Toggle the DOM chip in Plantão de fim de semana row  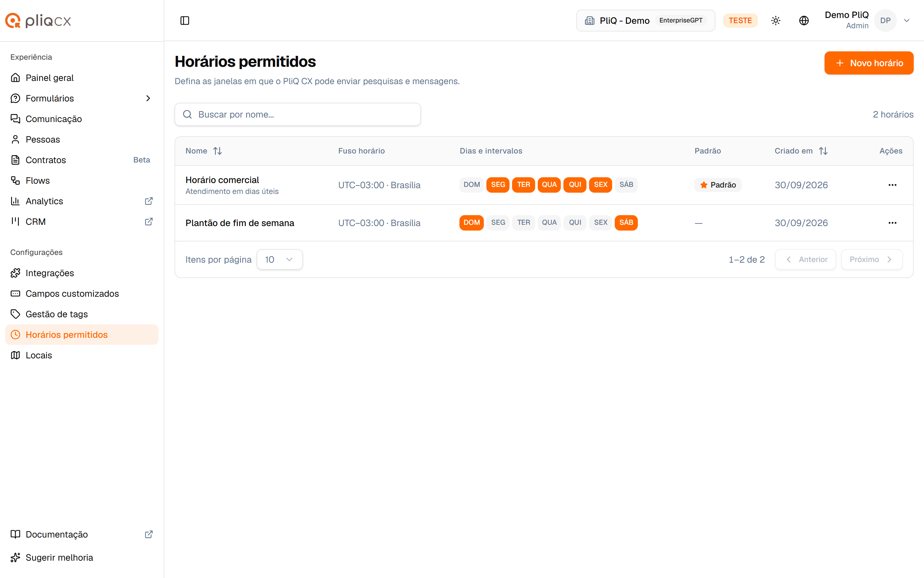pyautogui.click(x=472, y=223)
